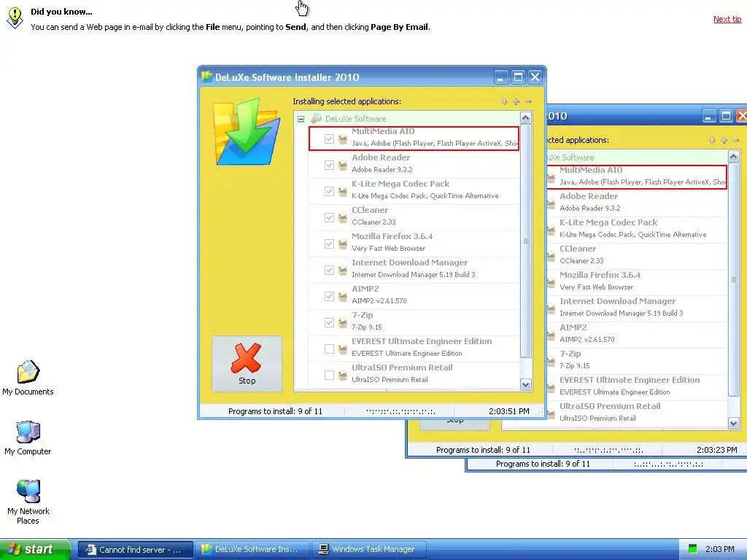Screen dimensions: 747x560
Task: Toggle the Mozilla Firefox 3.6.4 checkbox
Action: coord(329,244)
